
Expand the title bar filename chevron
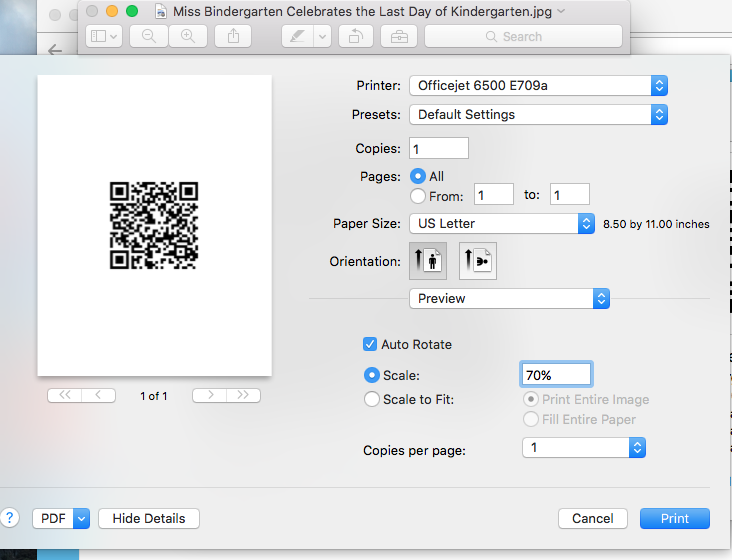click(561, 11)
